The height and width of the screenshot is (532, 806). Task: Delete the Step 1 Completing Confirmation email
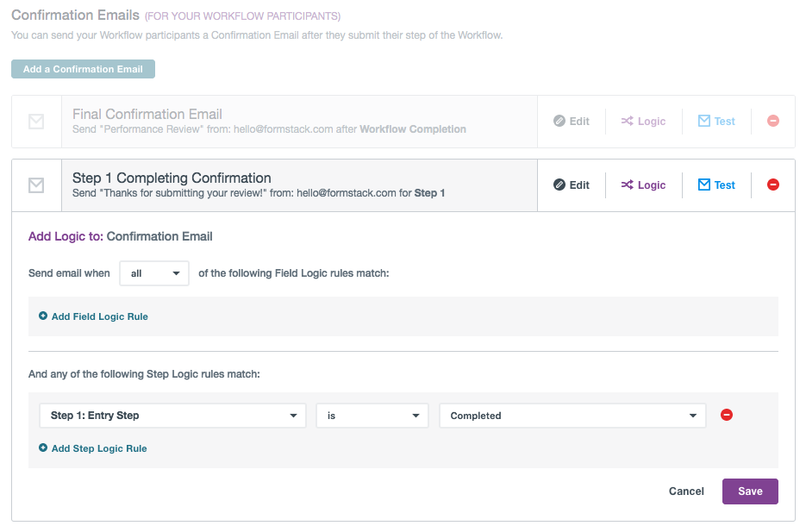tap(773, 185)
